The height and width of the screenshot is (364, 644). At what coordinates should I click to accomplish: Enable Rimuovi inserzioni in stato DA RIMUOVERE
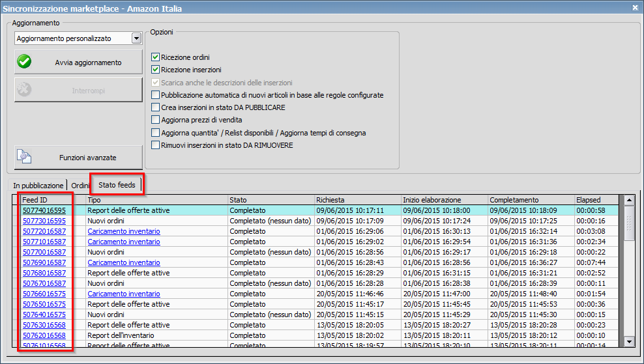[x=155, y=145]
